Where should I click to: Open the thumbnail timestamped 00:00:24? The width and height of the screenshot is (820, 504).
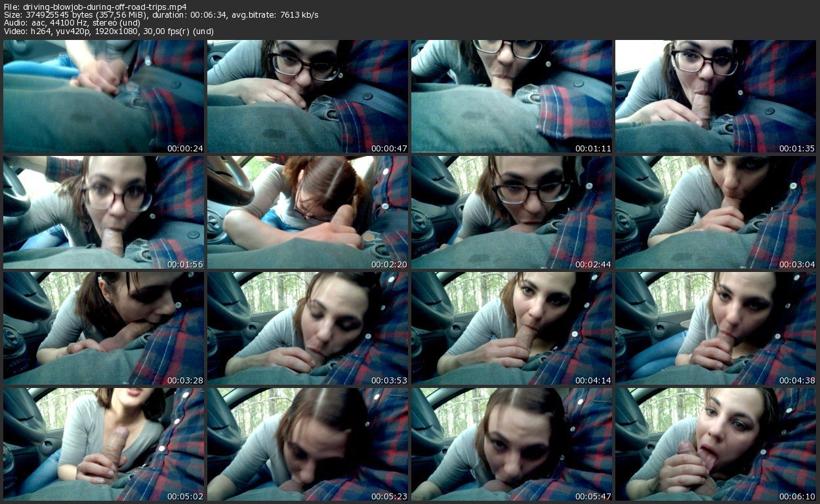(104, 96)
